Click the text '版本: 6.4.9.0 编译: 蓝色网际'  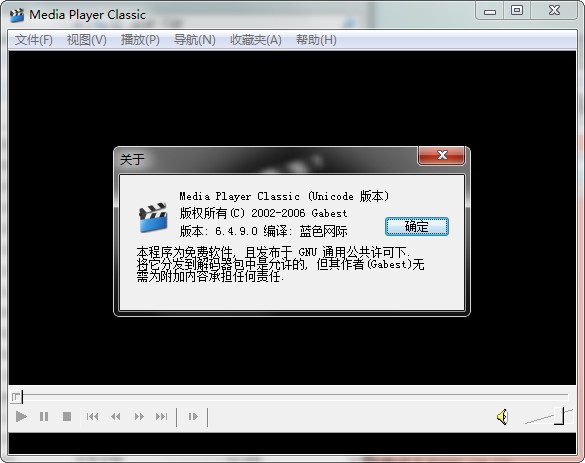263,231
